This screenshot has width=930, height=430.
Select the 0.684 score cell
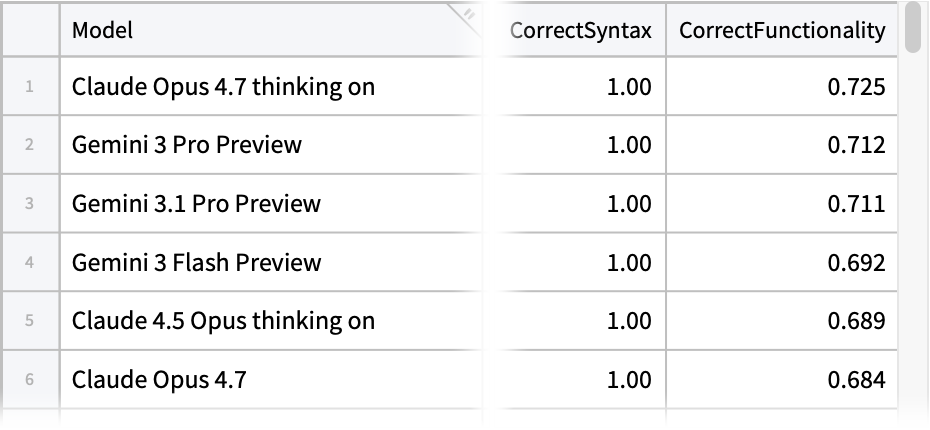point(856,380)
